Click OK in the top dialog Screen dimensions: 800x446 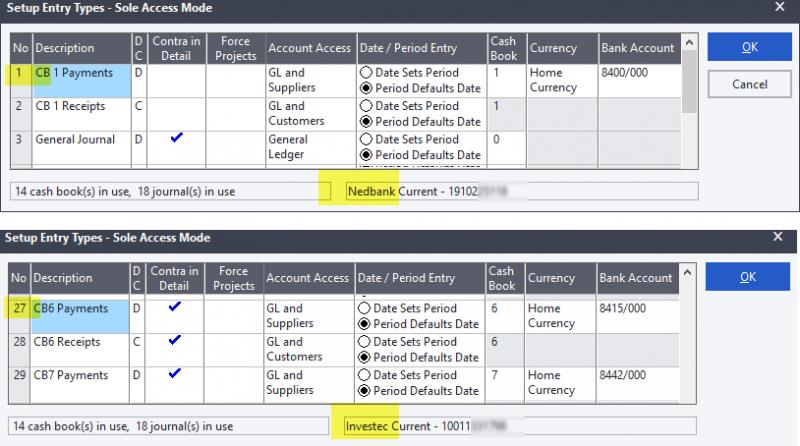point(749,49)
